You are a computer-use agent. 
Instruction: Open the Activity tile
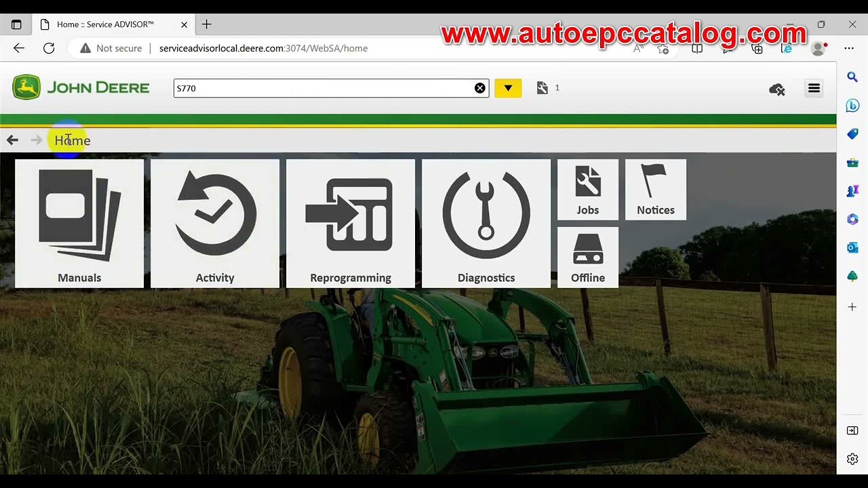tap(215, 224)
